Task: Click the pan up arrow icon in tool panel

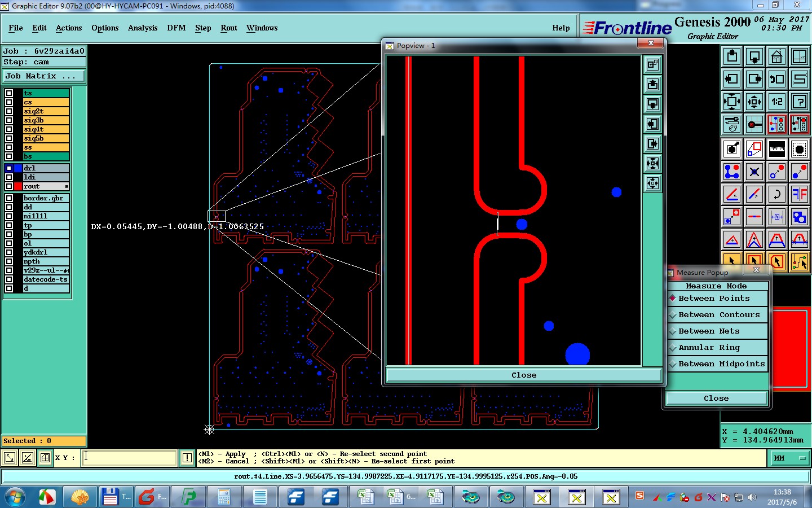Action: click(x=732, y=56)
